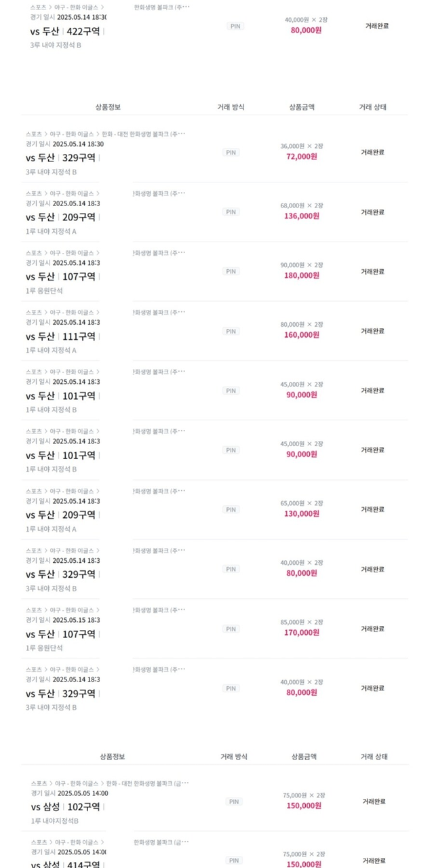Click 1루 내야지정석B label under 삼성 102구역

click(55, 821)
